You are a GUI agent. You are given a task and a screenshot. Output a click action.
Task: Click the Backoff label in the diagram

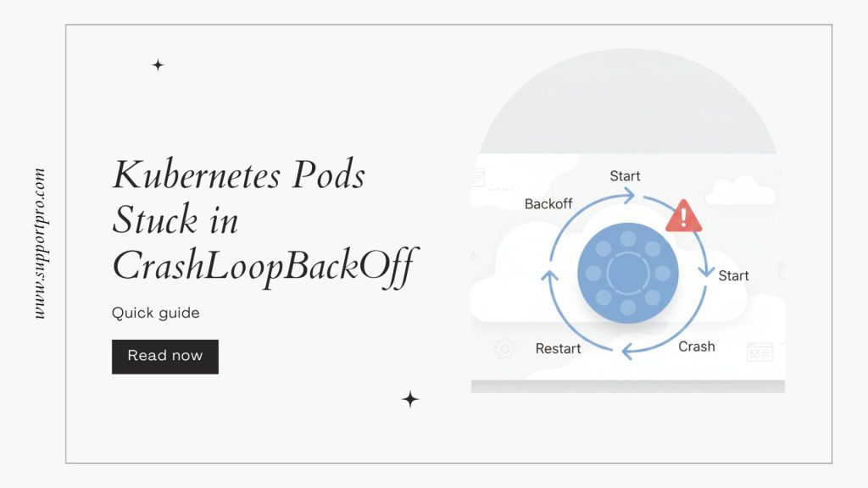click(548, 203)
